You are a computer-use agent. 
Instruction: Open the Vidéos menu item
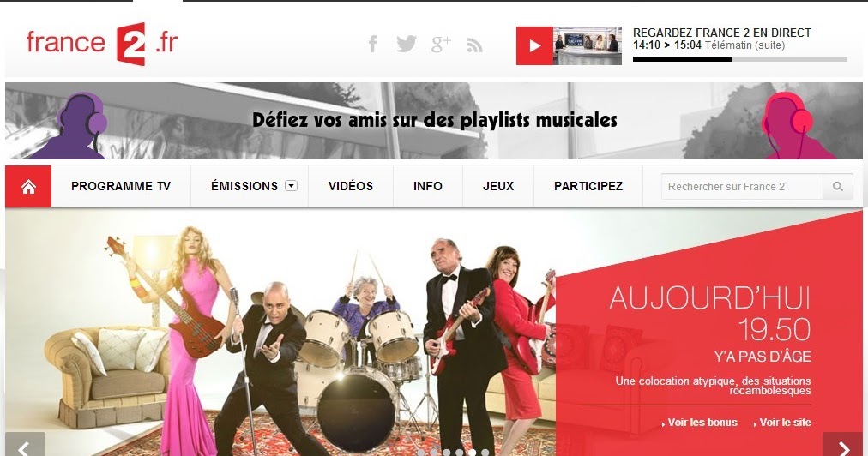[x=351, y=187]
